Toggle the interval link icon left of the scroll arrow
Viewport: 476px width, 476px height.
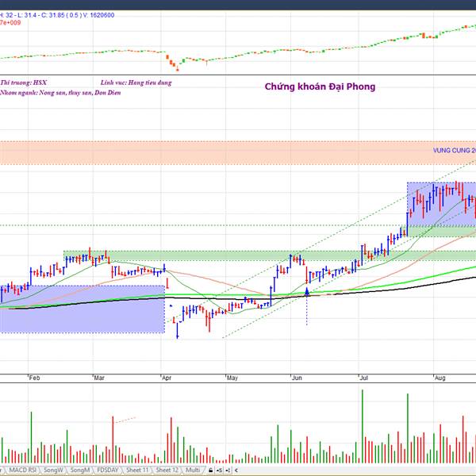228,470
